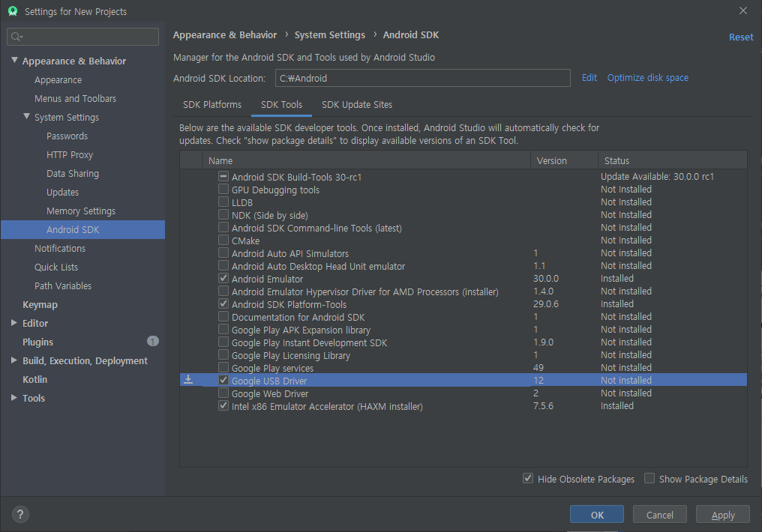The width and height of the screenshot is (762, 532).
Task: Select Path Variables item
Action: tap(63, 286)
